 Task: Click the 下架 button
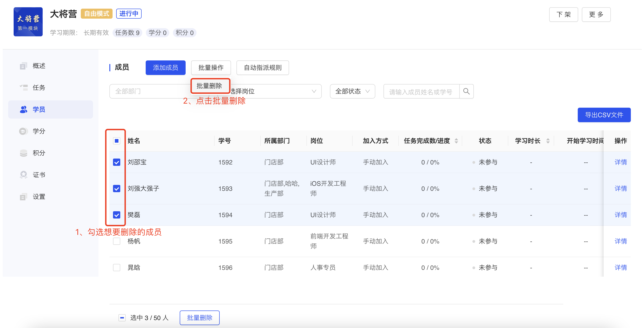(x=563, y=15)
